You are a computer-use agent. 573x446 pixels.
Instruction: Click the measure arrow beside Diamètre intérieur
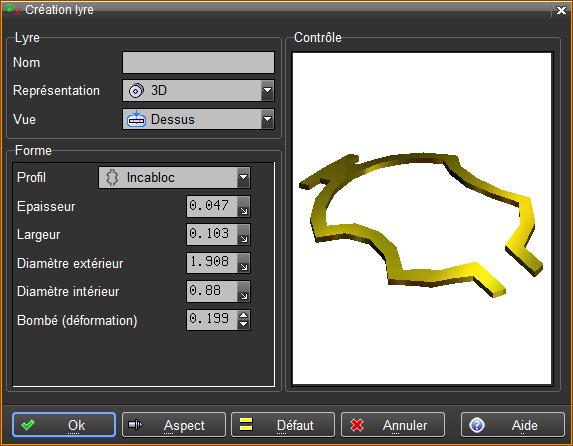pyautogui.click(x=243, y=291)
